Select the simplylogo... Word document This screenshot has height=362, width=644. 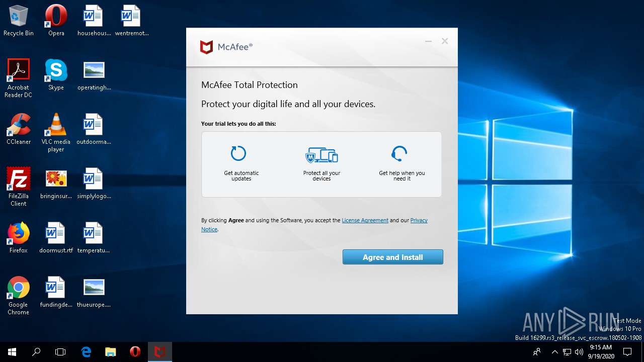coord(94,184)
